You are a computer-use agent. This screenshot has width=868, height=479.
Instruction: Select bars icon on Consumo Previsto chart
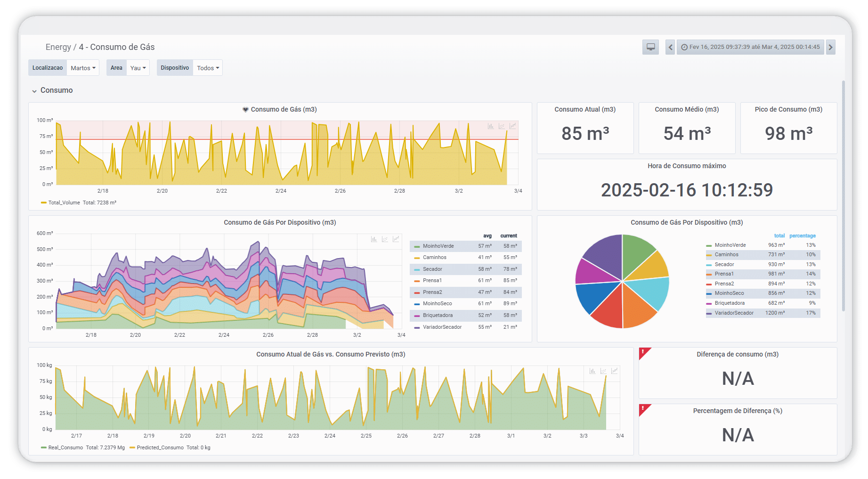tap(592, 371)
